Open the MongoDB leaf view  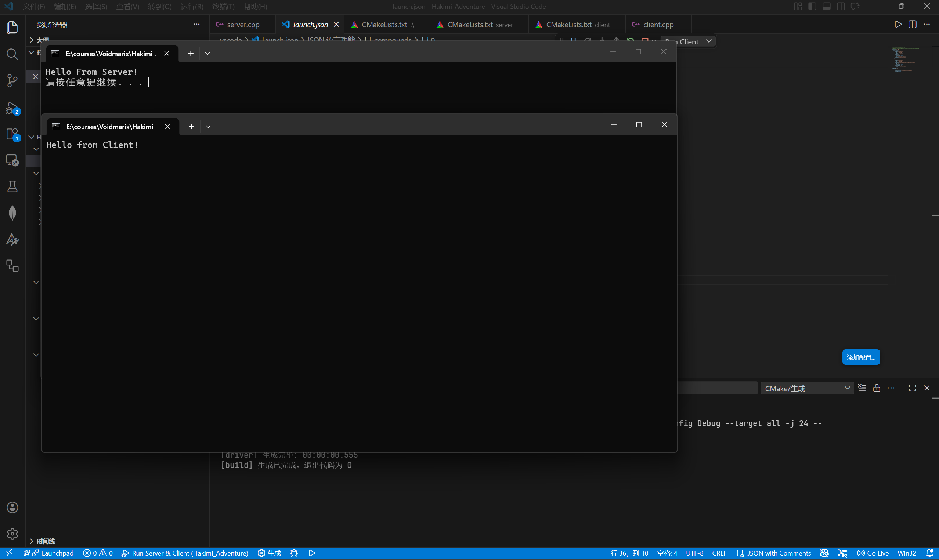[12, 213]
